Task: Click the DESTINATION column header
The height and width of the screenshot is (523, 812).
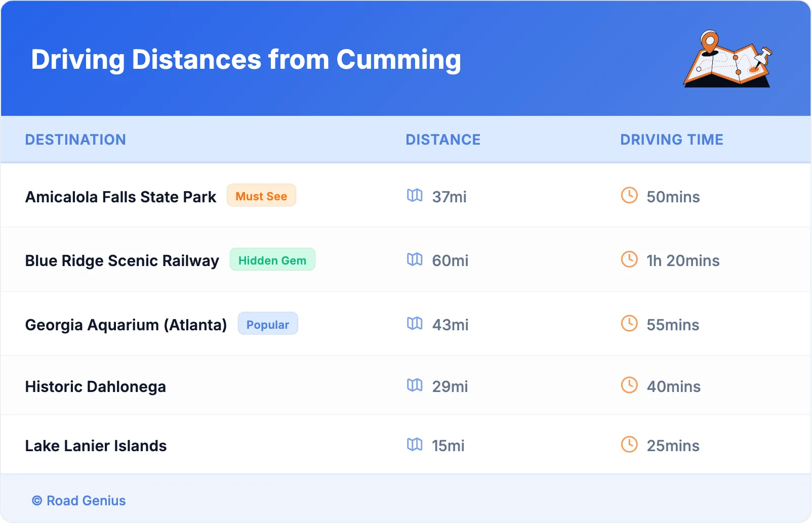Action: point(75,140)
